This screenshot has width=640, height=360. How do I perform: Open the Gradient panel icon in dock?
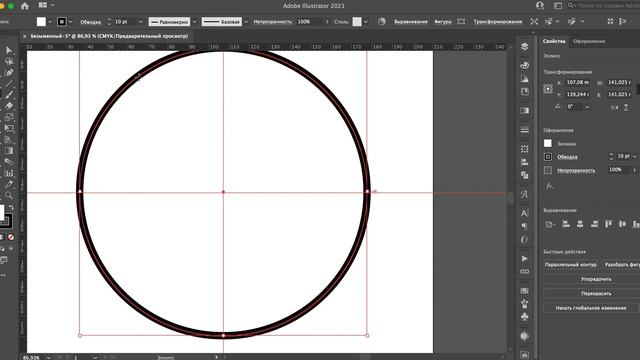click(x=524, y=111)
